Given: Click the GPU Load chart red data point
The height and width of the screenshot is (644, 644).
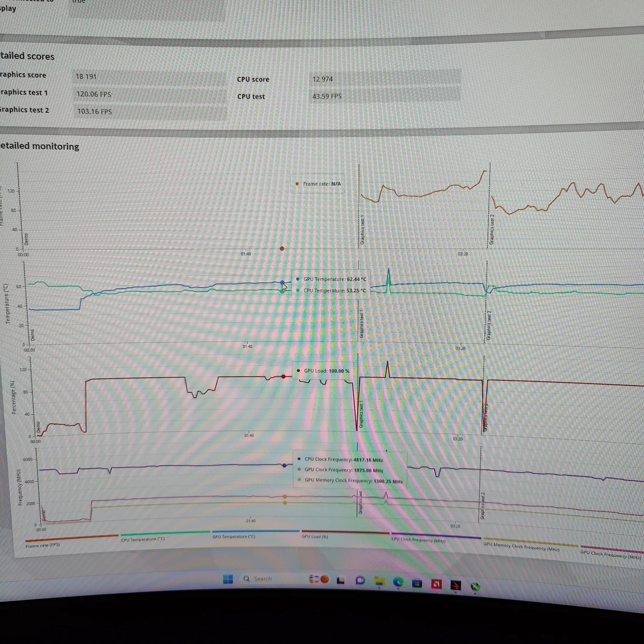Looking at the screenshot, I should click(283, 376).
